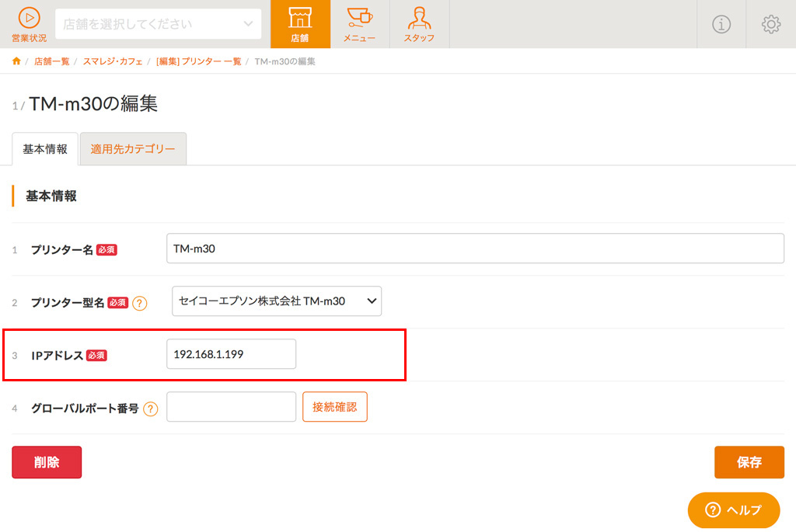Click the red 削除 delete button
This screenshot has width=796, height=532.
click(x=47, y=462)
